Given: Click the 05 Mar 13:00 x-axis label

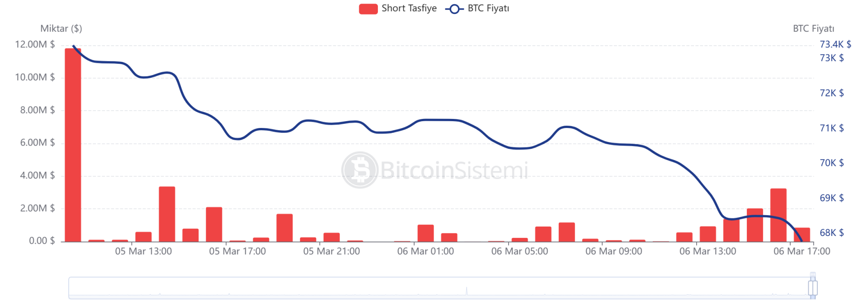Looking at the screenshot, I should (143, 251).
